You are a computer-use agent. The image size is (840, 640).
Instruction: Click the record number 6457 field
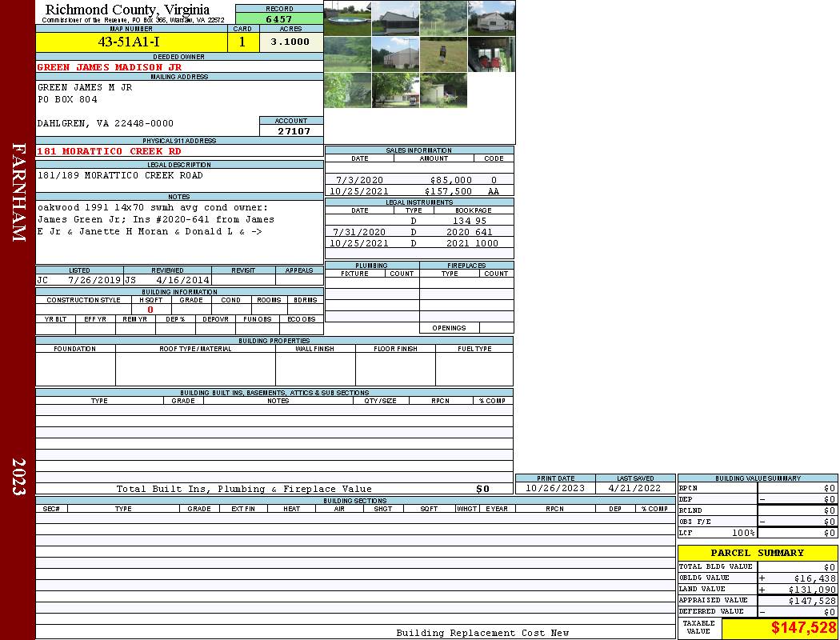tap(278, 18)
